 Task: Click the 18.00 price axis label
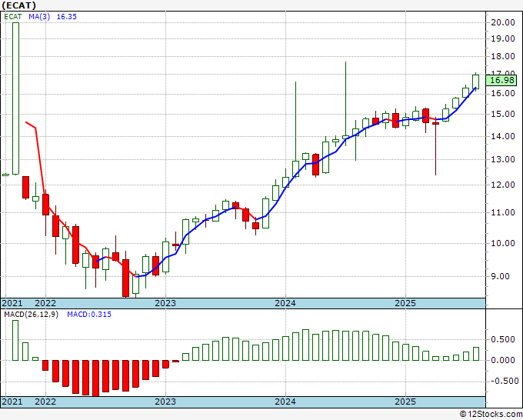503,56
